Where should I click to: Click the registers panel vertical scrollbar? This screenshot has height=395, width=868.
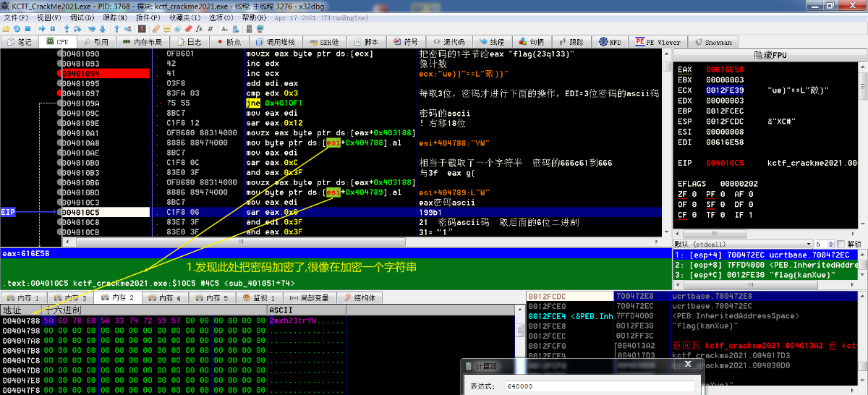pos(864,148)
